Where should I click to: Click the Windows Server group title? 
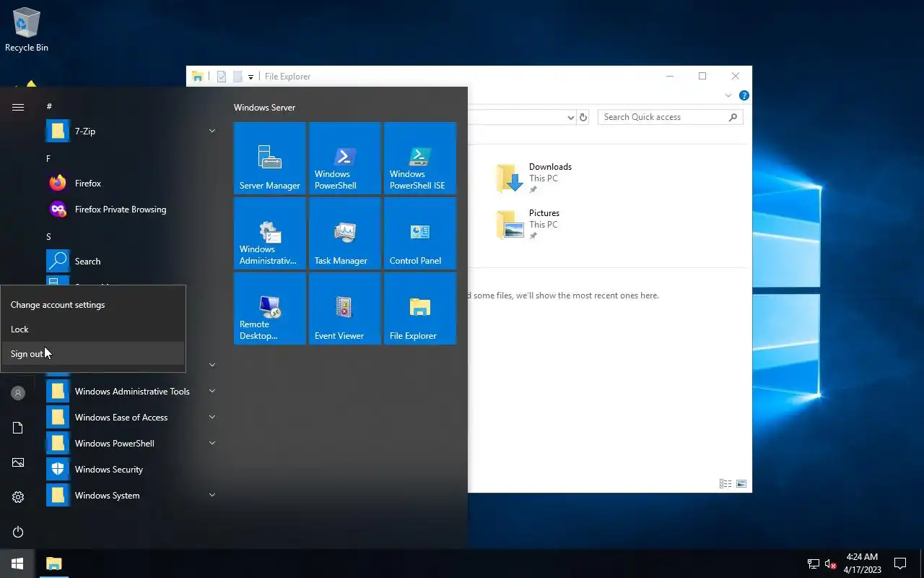[264, 108]
